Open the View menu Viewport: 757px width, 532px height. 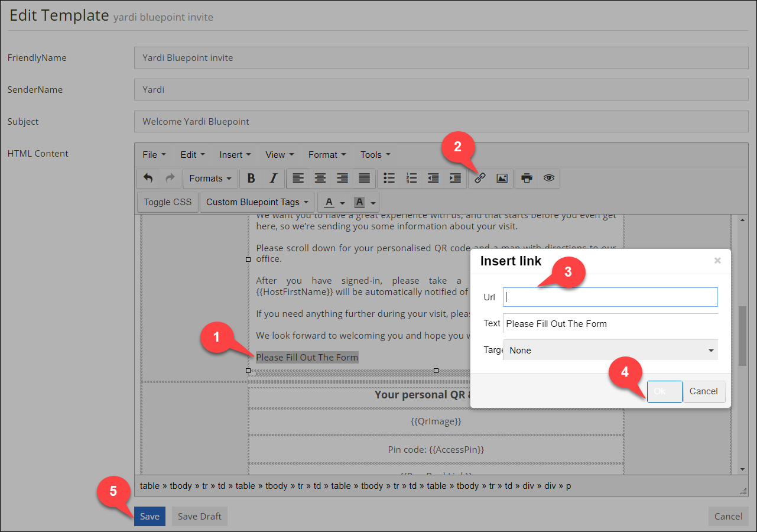280,155
